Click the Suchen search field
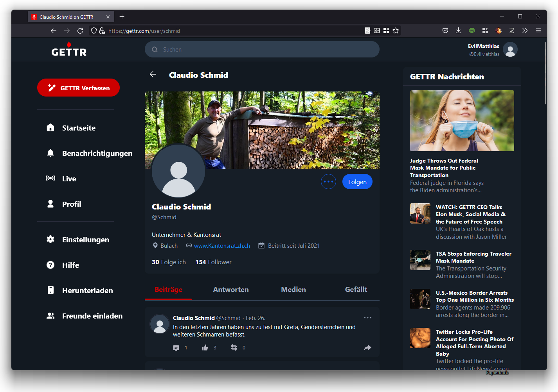The height and width of the screenshot is (392, 558). pos(262,49)
